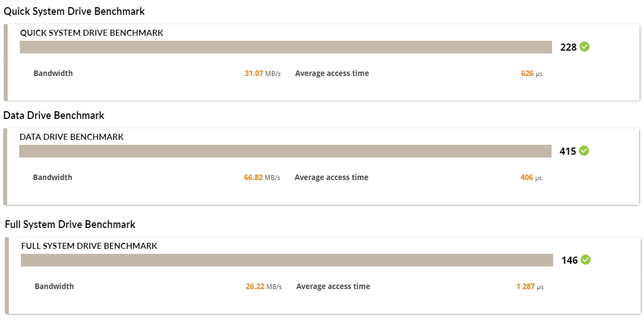Click the 31.07 MB/s bandwidth value
Screen dimensions: 644x321
point(263,74)
